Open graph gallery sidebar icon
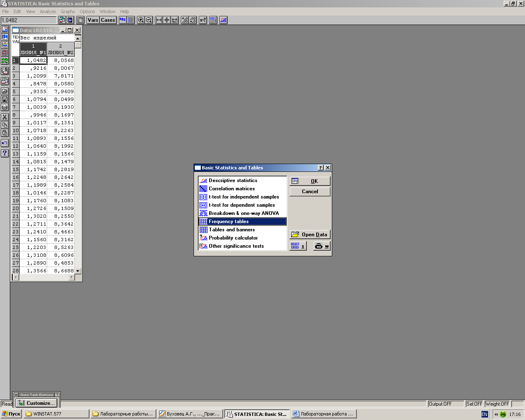This screenshot has width=525, height=420. click(5, 81)
